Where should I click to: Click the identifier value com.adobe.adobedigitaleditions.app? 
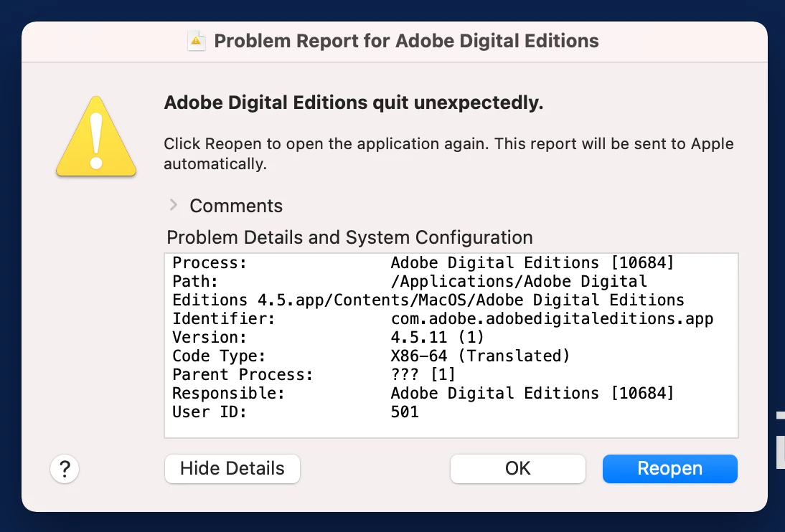[x=552, y=319]
